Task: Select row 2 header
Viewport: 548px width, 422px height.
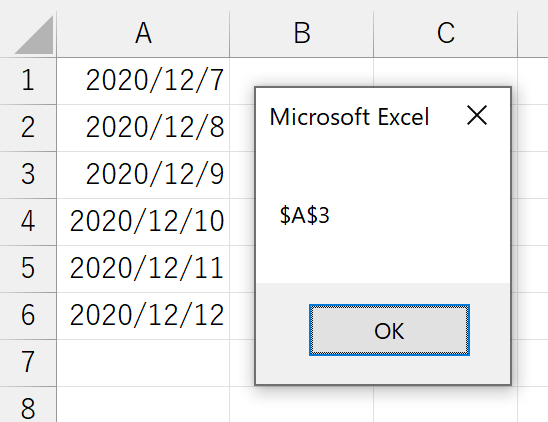Action: click(28, 128)
